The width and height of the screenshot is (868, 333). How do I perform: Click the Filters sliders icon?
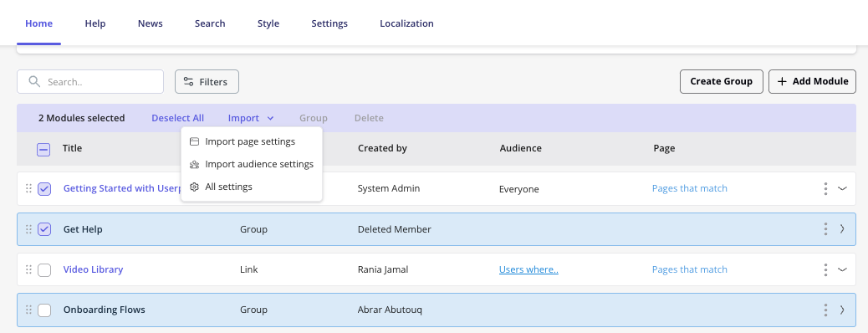189,82
